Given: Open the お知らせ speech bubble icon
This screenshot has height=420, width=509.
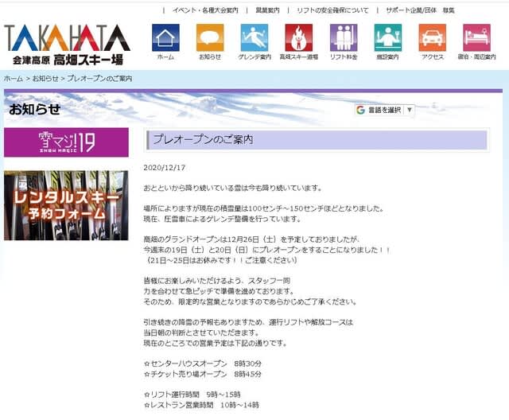Looking at the screenshot, I should coord(210,38).
